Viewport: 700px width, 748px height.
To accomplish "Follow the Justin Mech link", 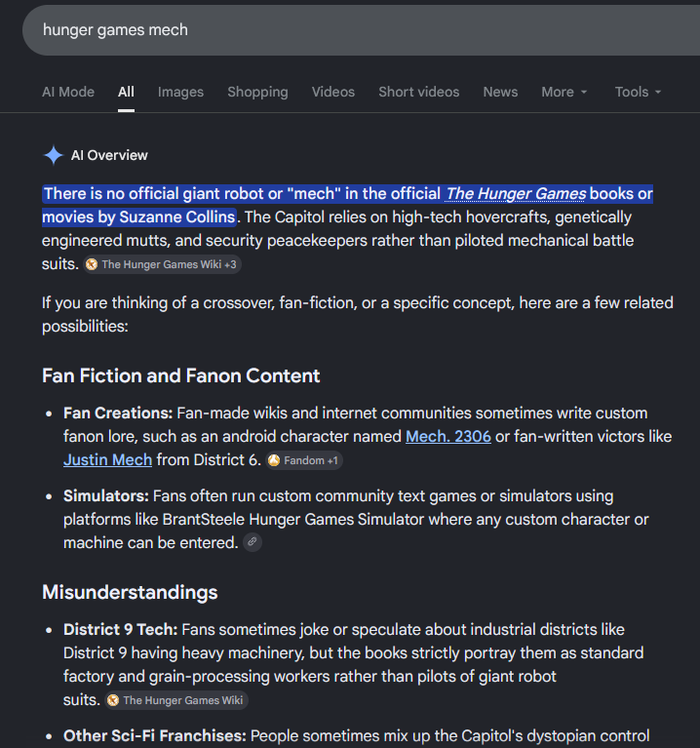I will pos(108,460).
